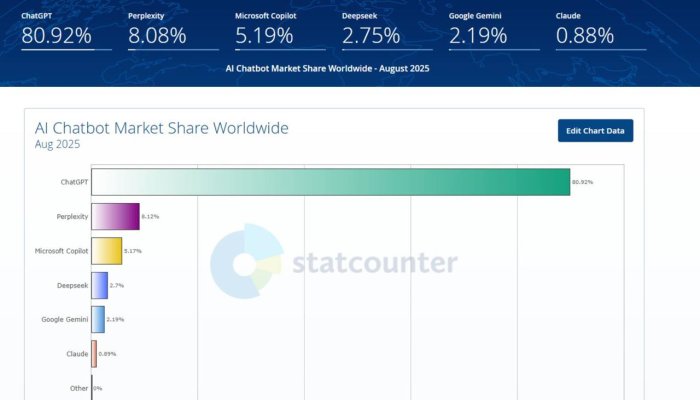The image size is (700, 400).
Task: Select the ChatGPT 80.92% header stat
Action: [x=66, y=30]
